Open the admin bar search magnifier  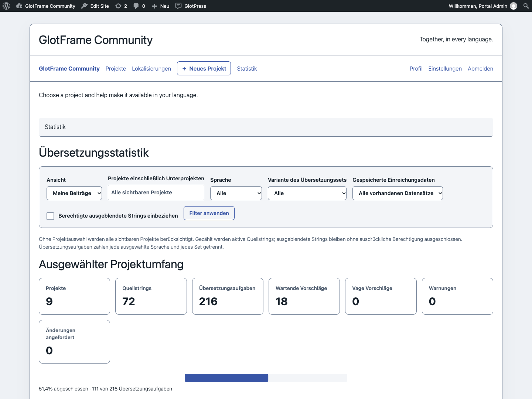526,6
